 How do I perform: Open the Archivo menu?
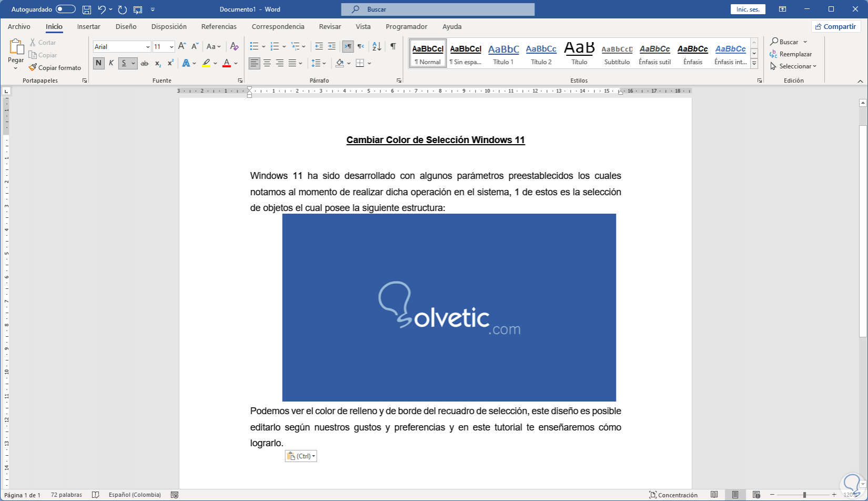[19, 26]
